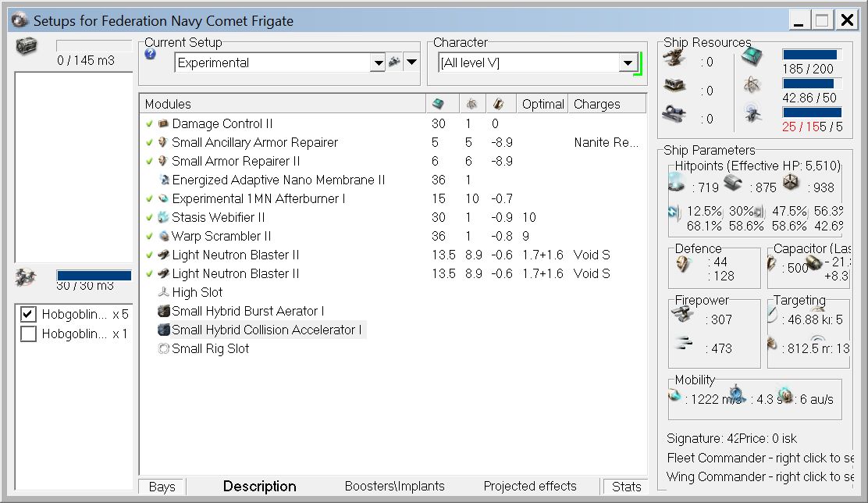
Task: Toggle Small Ancillary Armor Repairer checkmark
Action: point(149,142)
